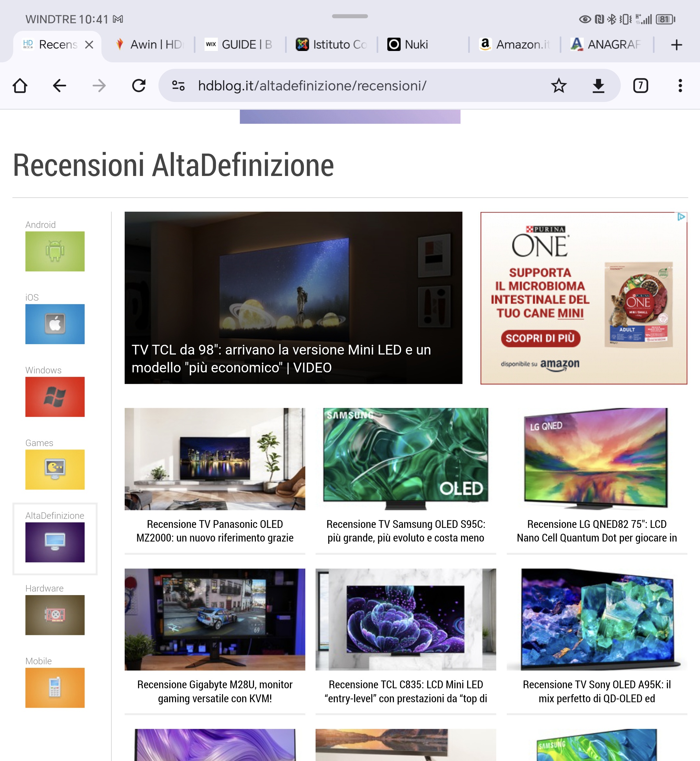This screenshot has height=761, width=700.
Task: Open the featured TV TCL da 98" article
Action: point(294,298)
